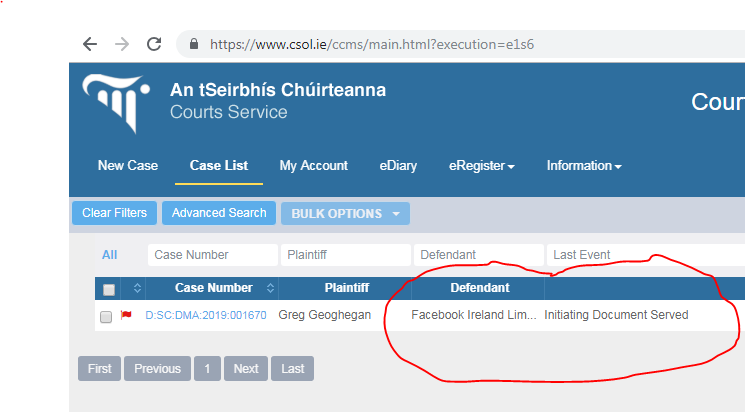Open the My Account tab

coord(314,165)
